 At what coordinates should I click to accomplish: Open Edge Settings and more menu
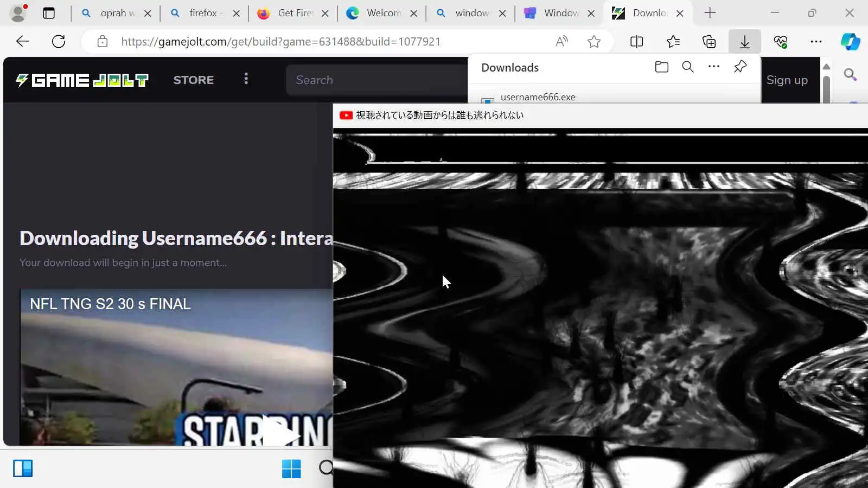(x=816, y=41)
